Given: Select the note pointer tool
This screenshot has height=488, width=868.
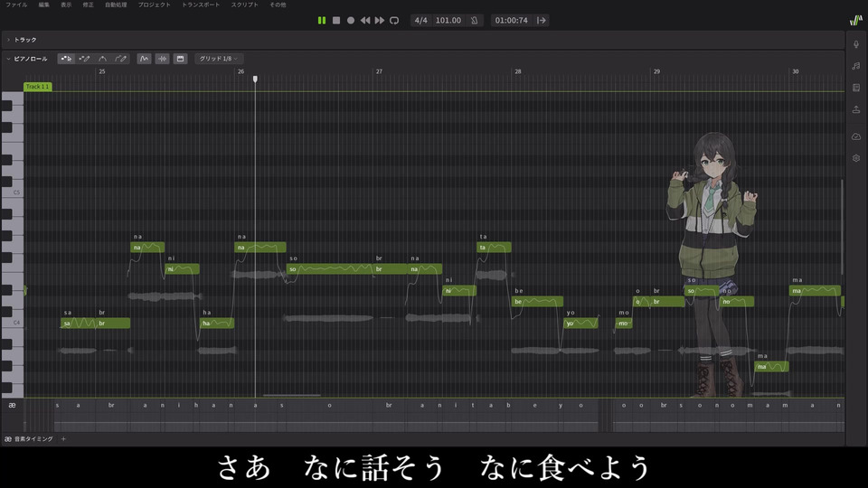Looking at the screenshot, I should pos(66,59).
